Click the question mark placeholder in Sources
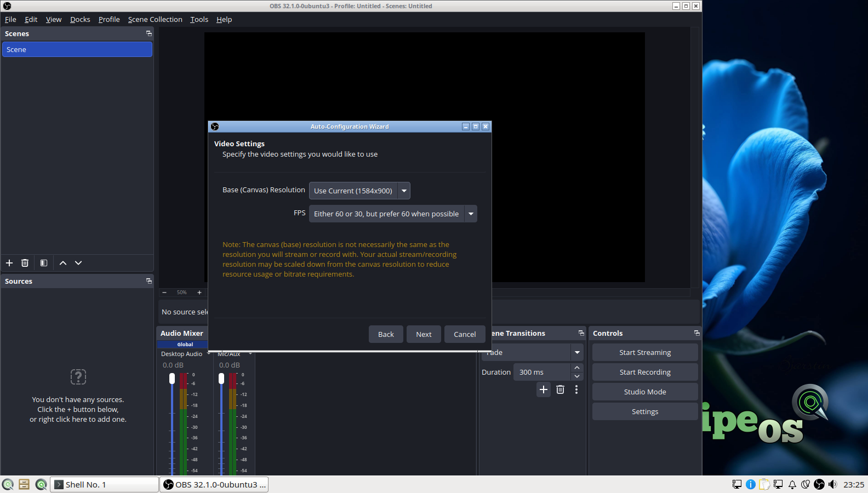Image resolution: width=868 pixels, height=493 pixels. tap(78, 377)
